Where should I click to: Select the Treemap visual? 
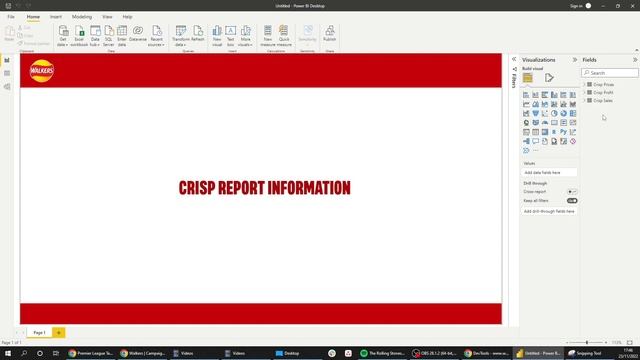(x=573, y=113)
